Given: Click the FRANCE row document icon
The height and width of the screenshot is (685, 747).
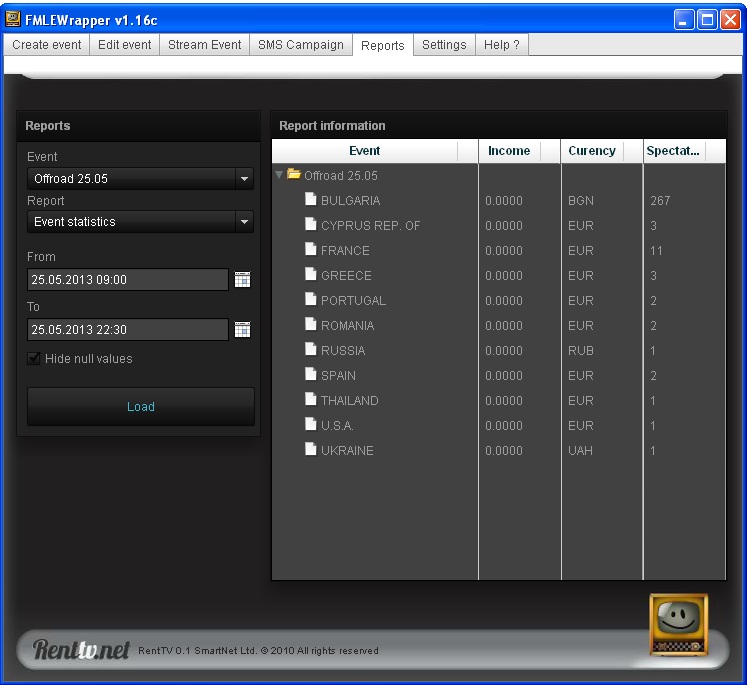Looking at the screenshot, I should 311,249.
